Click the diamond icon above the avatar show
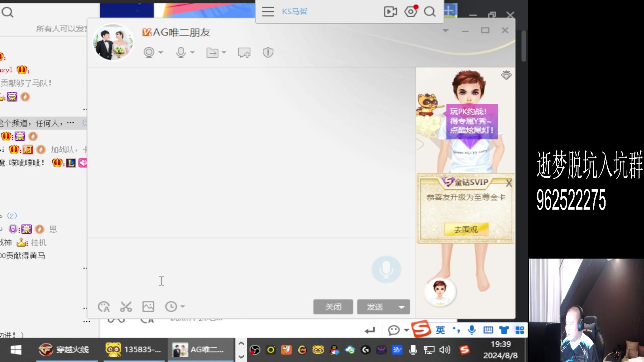 coord(506,75)
